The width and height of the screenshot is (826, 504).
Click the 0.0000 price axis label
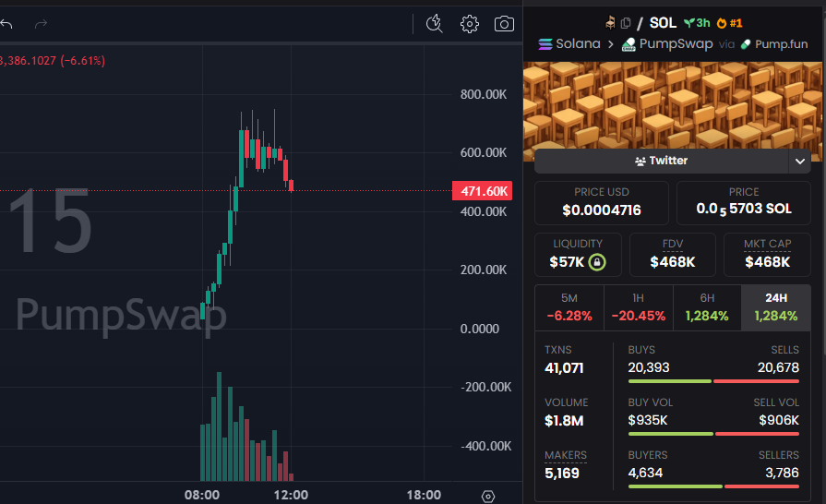tap(480, 330)
